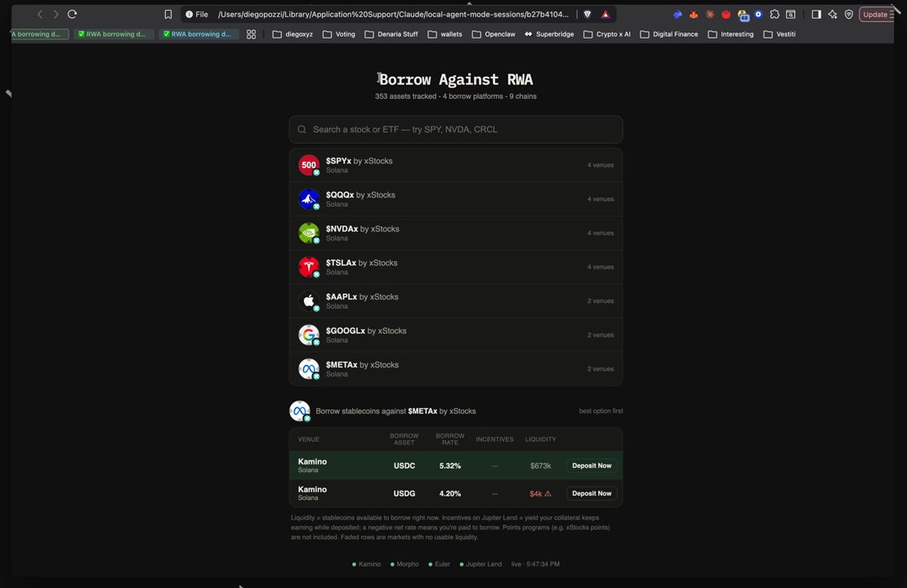Image resolution: width=907 pixels, height=588 pixels.
Task: Click the sparkle AI assistant icon in toolbar
Action: (x=833, y=15)
